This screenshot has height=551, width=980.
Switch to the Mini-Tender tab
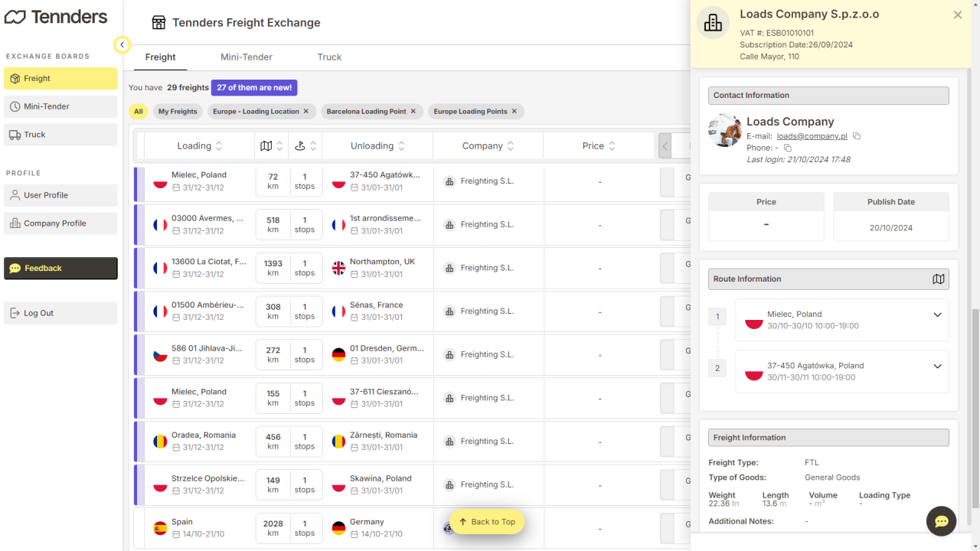[247, 57]
